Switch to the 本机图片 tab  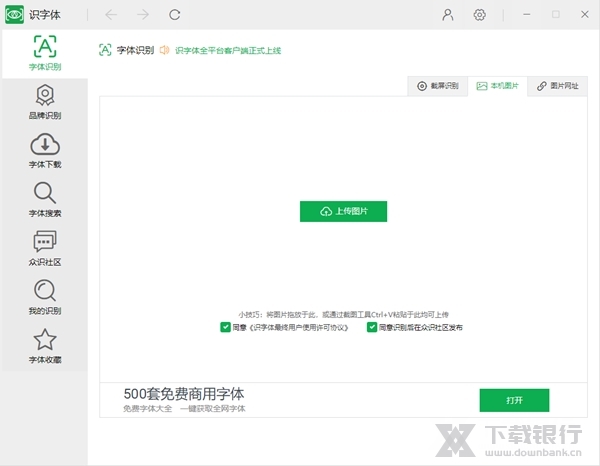[x=497, y=86]
